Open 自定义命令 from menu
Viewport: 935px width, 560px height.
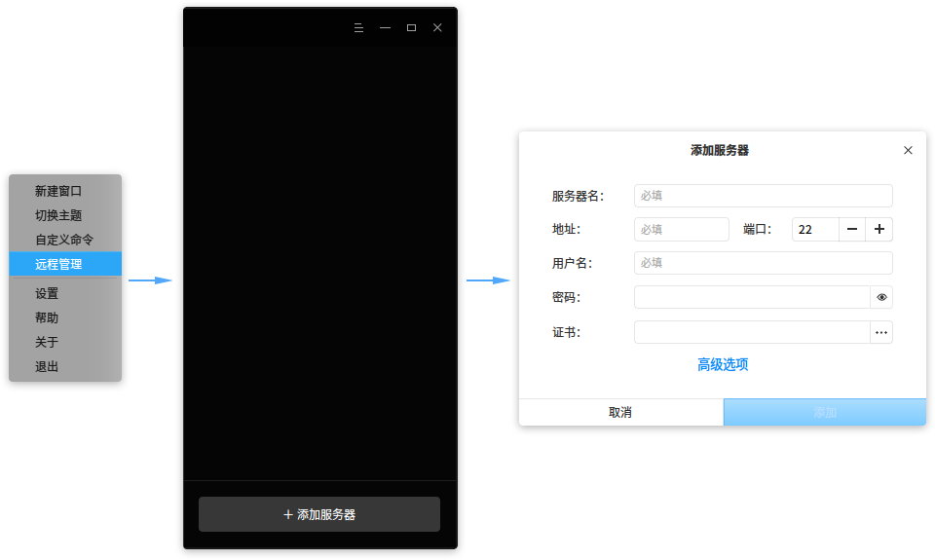[64, 240]
